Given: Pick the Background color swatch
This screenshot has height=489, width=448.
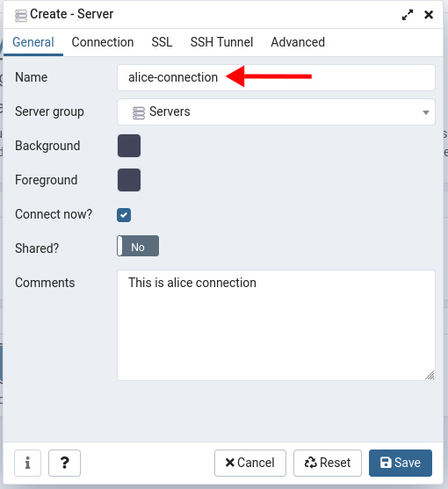Looking at the screenshot, I should pyautogui.click(x=129, y=146).
